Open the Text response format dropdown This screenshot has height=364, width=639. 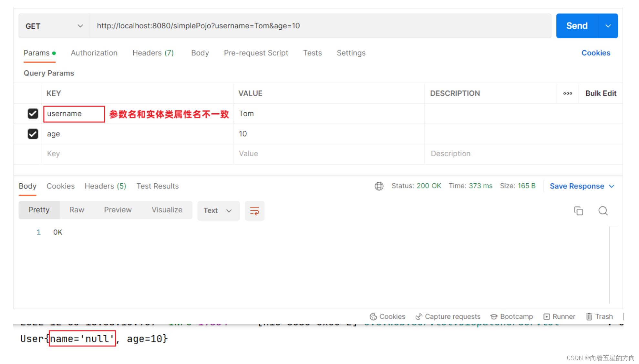click(218, 210)
